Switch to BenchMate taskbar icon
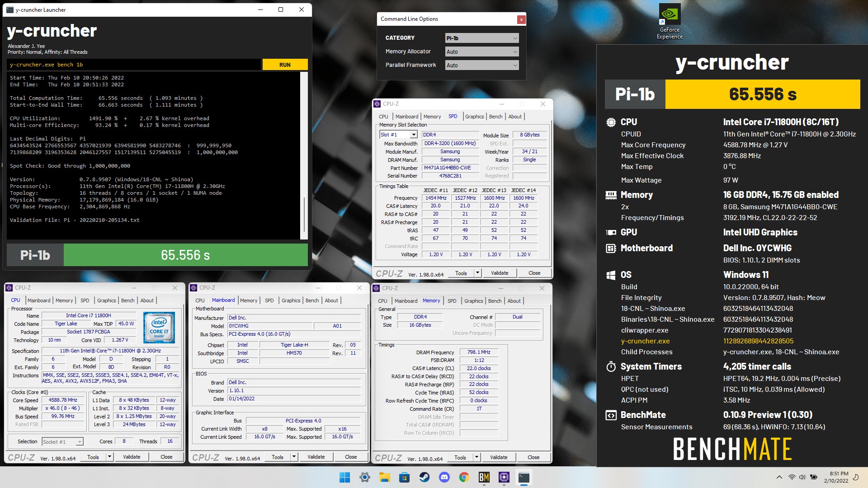This screenshot has height=488, width=868. click(484, 477)
